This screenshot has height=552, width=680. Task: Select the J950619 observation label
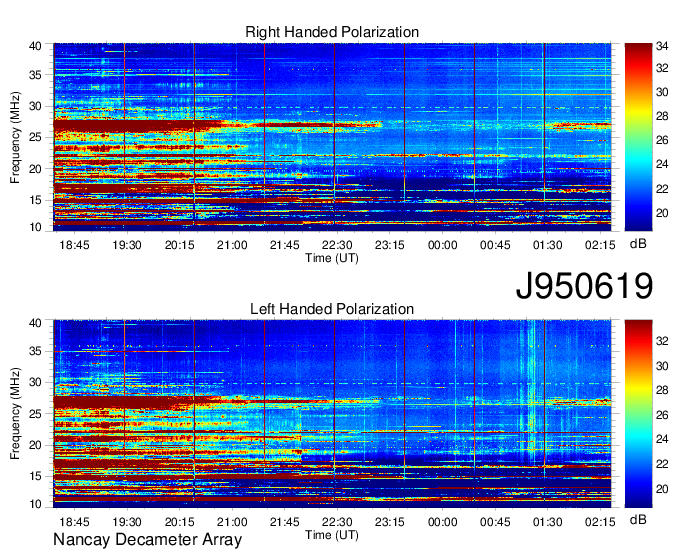point(584,285)
